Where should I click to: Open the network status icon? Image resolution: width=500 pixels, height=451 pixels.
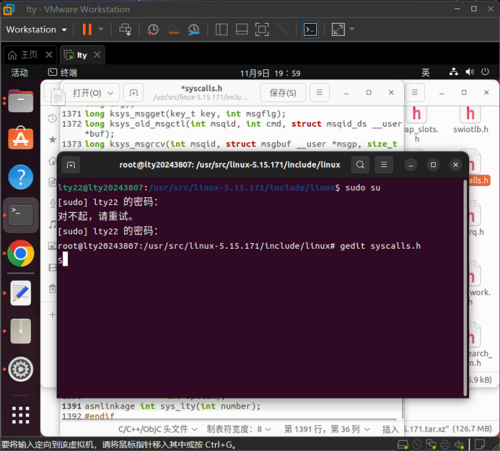[x=453, y=72]
